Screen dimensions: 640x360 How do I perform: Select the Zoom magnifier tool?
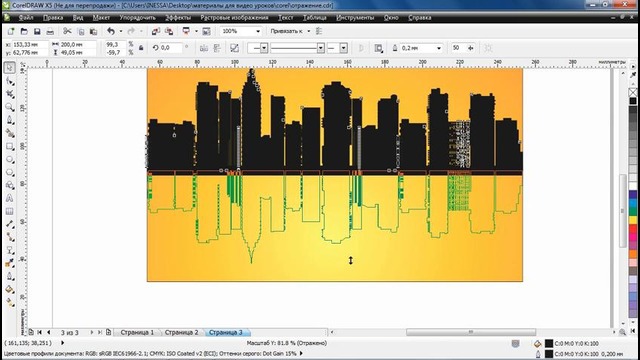(10, 107)
